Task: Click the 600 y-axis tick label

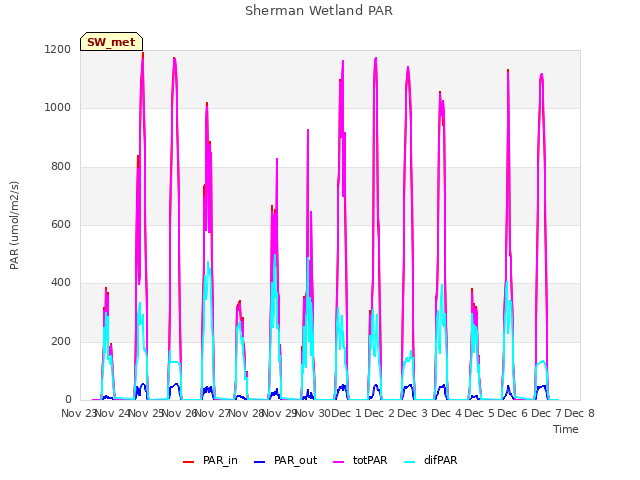Action: (61, 224)
